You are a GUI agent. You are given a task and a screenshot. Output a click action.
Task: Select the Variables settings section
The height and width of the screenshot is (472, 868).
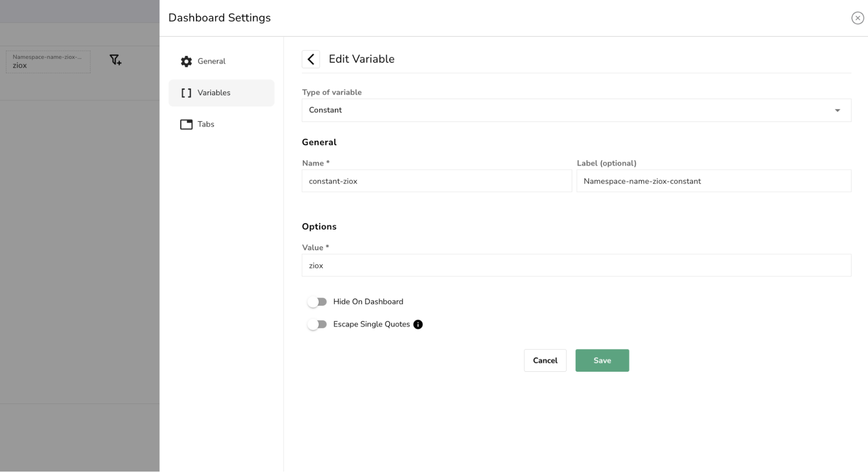click(214, 93)
